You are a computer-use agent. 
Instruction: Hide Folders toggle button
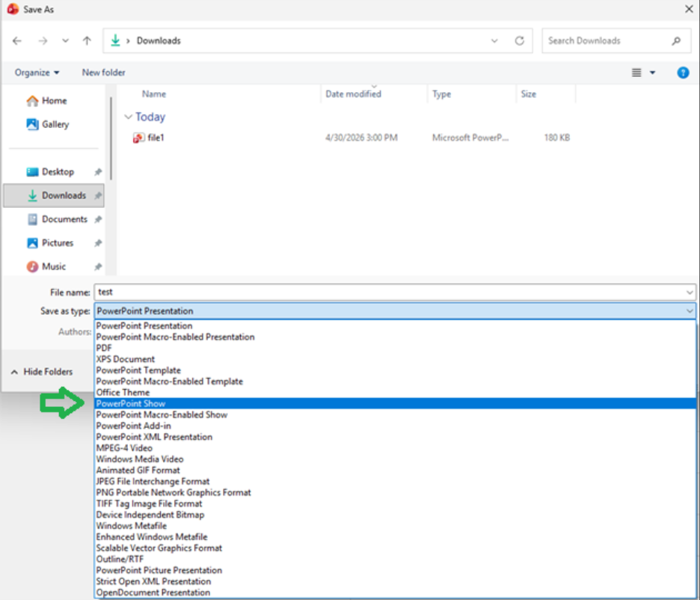tap(42, 372)
